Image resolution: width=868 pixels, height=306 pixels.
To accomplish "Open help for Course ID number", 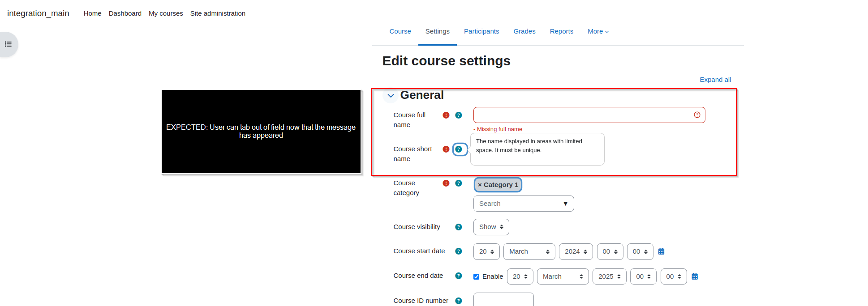I will [x=459, y=301].
